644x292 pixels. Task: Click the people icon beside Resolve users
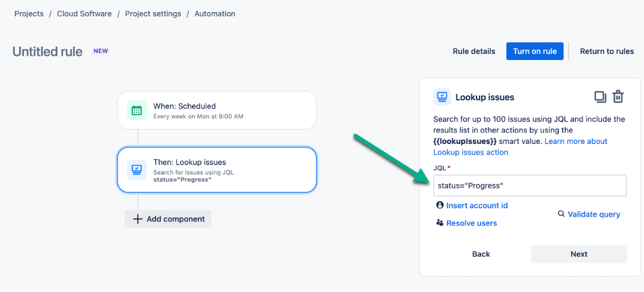tap(440, 223)
